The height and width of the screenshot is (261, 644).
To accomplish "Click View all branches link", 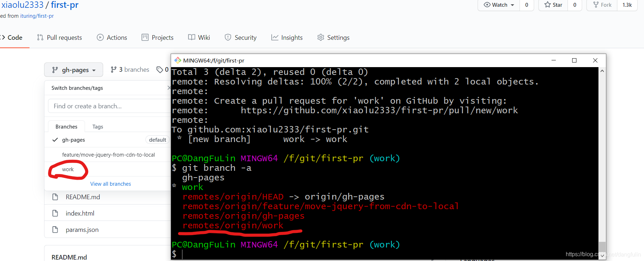I will 111,184.
